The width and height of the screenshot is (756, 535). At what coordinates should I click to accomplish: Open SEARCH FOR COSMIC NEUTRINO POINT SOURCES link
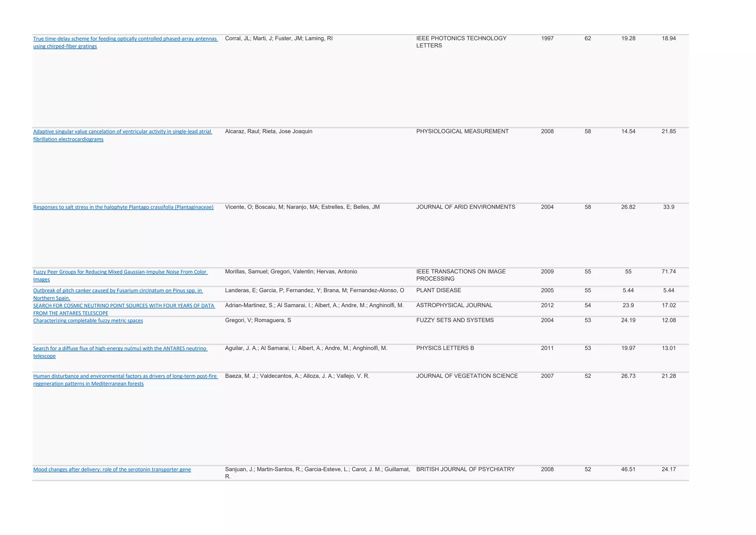[124, 309]
